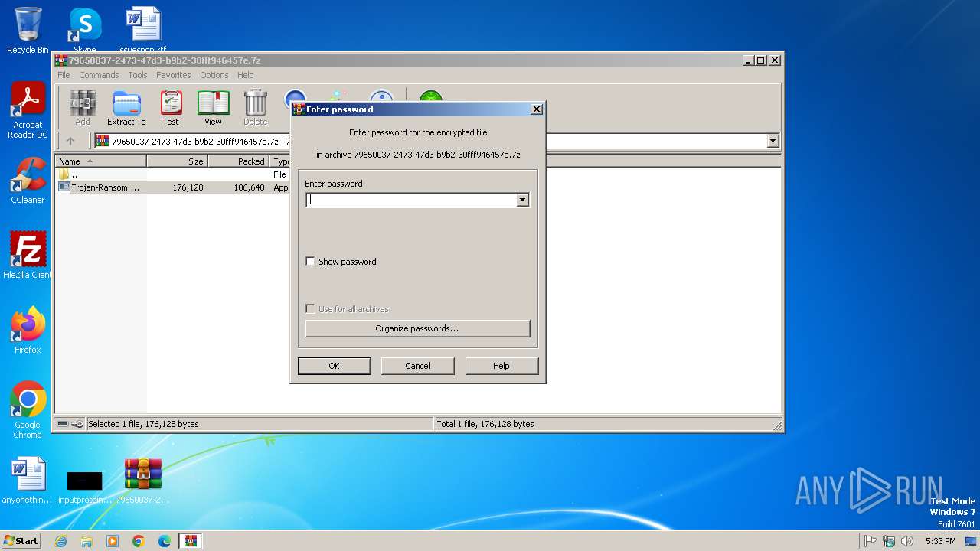Close the Enter password dialog
Viewport: 980px width, 551px height.
point(537,109)
